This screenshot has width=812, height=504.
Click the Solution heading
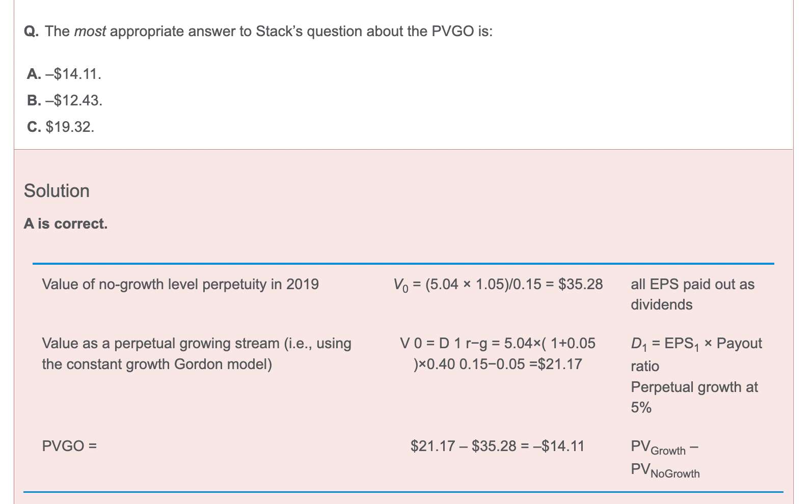click(x=57, y=191)
